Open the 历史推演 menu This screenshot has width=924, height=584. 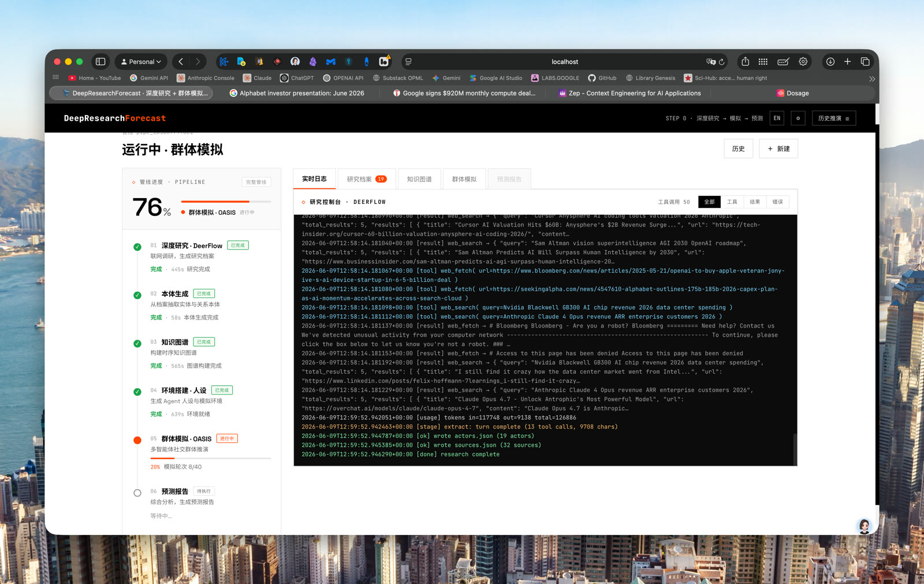[x=834, y=118]
